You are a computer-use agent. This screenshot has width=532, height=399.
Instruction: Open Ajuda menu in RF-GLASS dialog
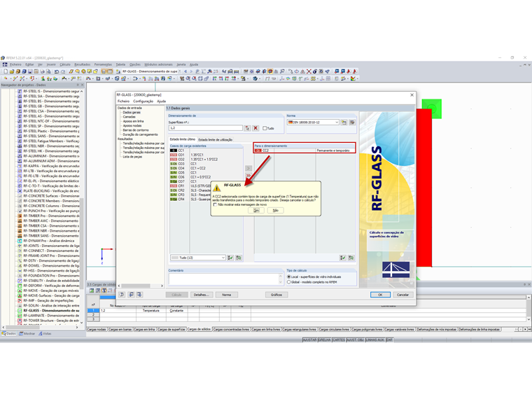[162, 101]
